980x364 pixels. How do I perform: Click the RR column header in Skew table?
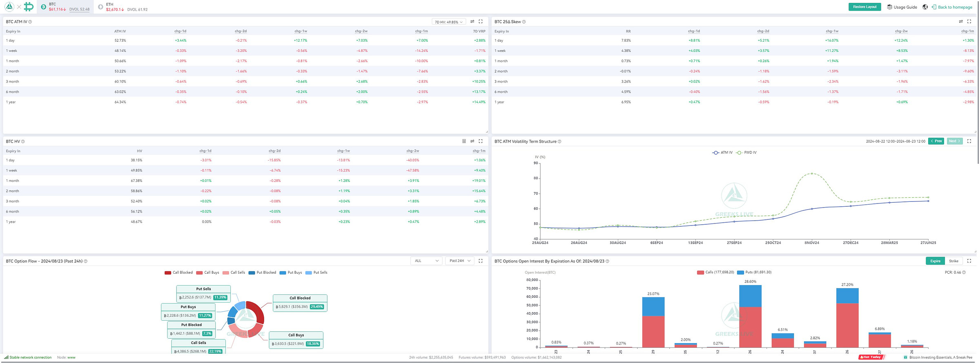[628, 31]
